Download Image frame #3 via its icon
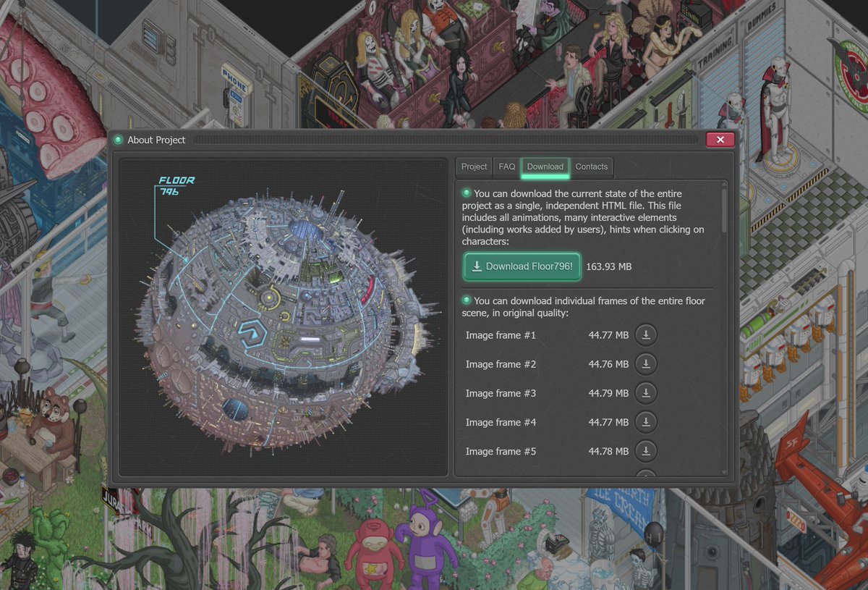This screenshot has height=590, width=868. tap(646, 393)
